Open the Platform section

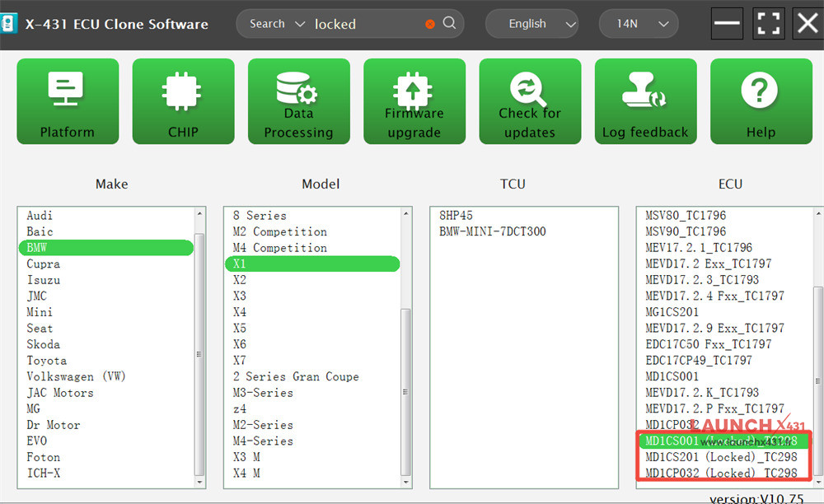68,101
